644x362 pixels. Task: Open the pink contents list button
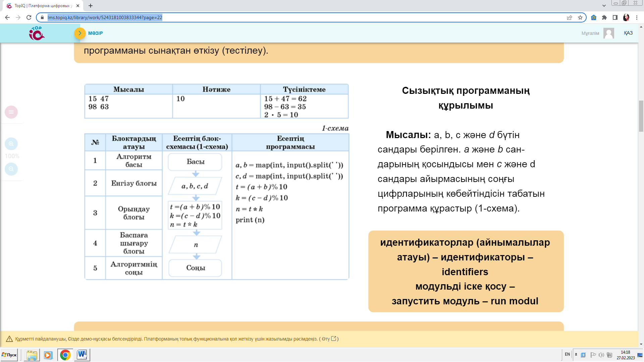point(11,112)
